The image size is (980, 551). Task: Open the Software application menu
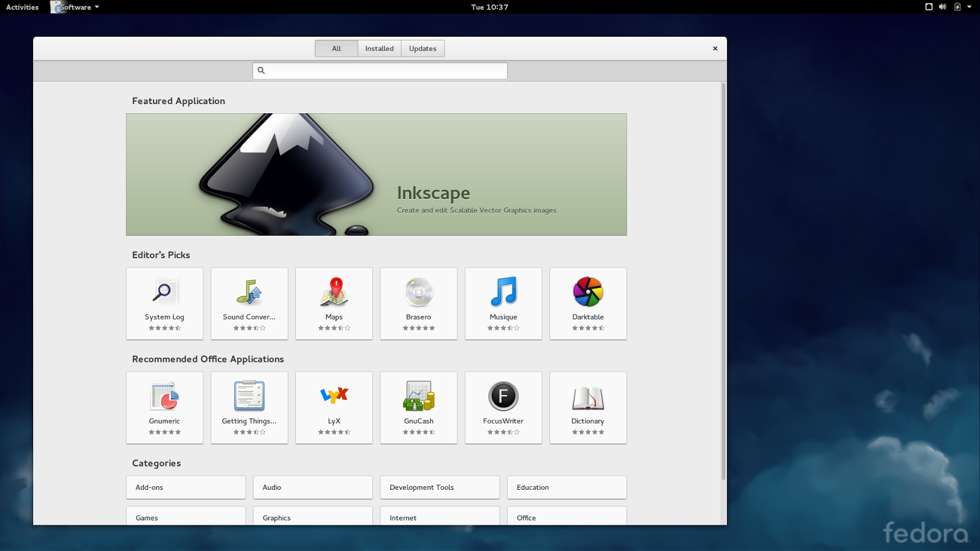73,7
